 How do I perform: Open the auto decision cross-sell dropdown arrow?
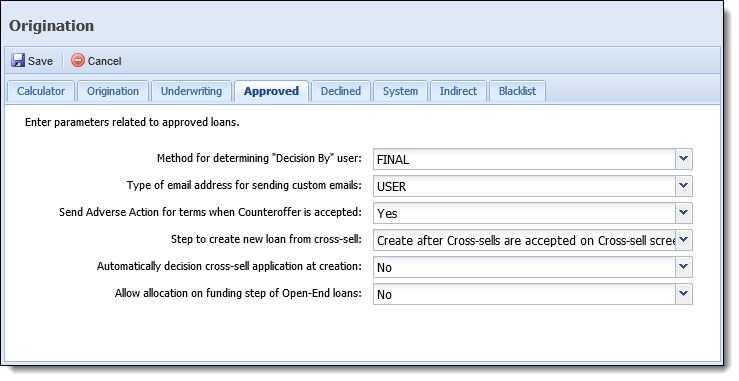684,267
